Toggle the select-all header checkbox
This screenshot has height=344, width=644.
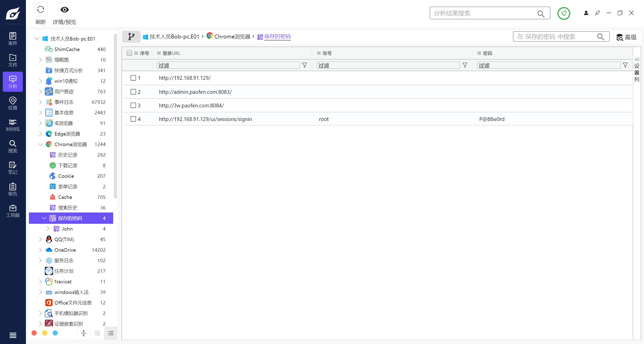pyautogui.click(x=129, y=53)
